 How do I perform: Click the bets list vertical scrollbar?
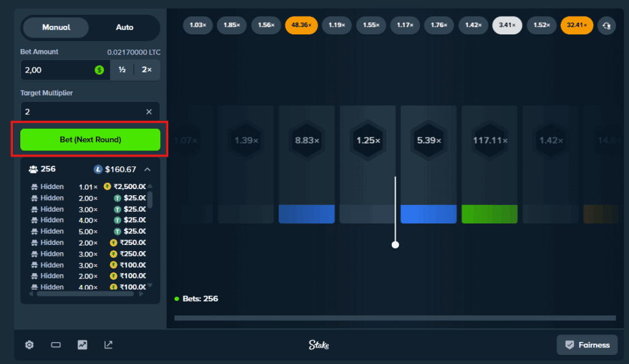pos(150,199)
